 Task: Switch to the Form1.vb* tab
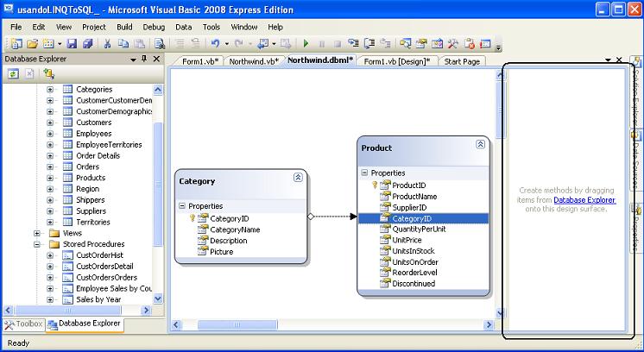[x=200, y=61]
